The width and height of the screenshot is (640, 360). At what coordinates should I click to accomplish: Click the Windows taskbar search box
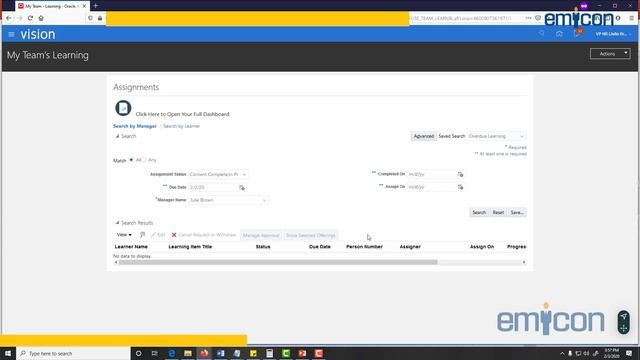tap(73, 353)
